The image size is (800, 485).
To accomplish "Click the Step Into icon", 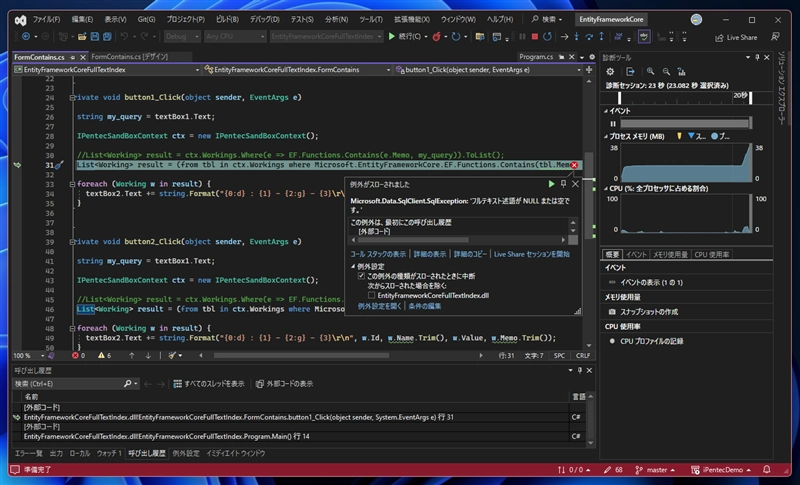I will click(577, 37).
